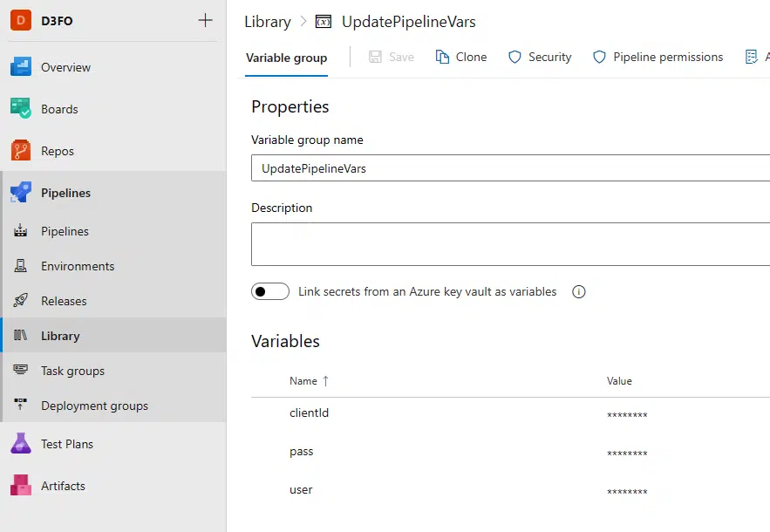
Task: Click the Clone copy icon
Action: 442,57
